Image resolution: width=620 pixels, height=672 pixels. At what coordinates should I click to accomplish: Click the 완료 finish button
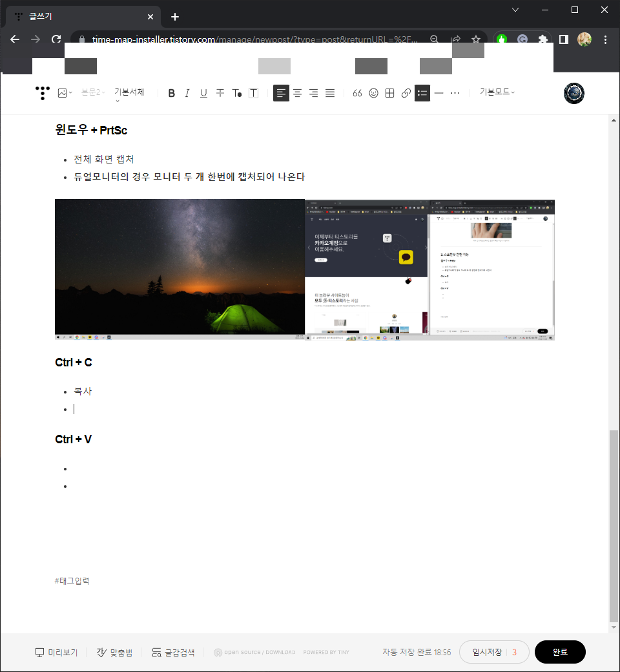click(560, 652)
